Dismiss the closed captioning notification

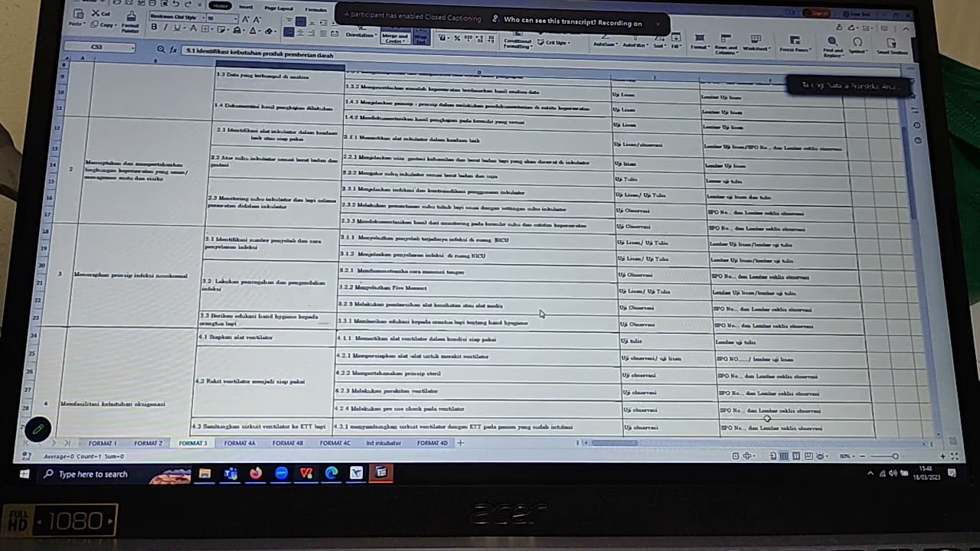click(x=657, y=23)
